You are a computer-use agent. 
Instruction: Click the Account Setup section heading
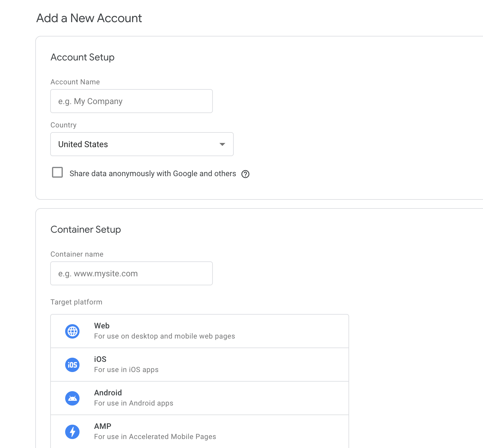[82, 57]
